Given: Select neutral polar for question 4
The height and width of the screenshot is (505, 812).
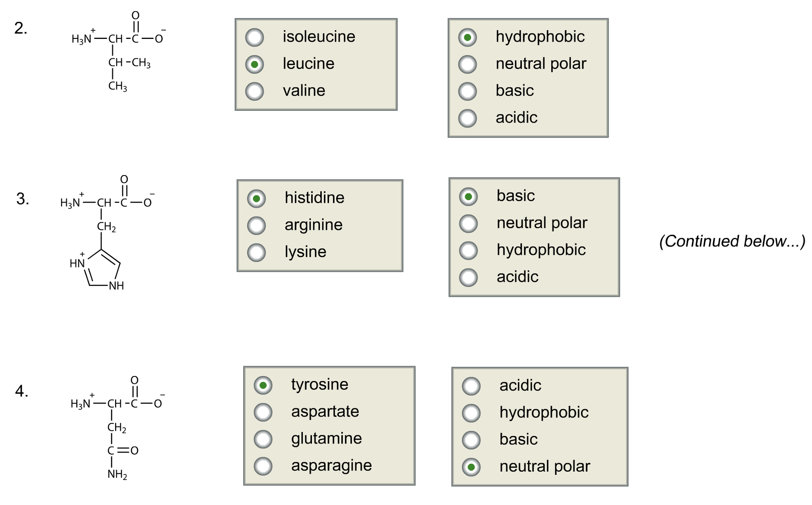Looking at the screenshot, I should 471,466.
